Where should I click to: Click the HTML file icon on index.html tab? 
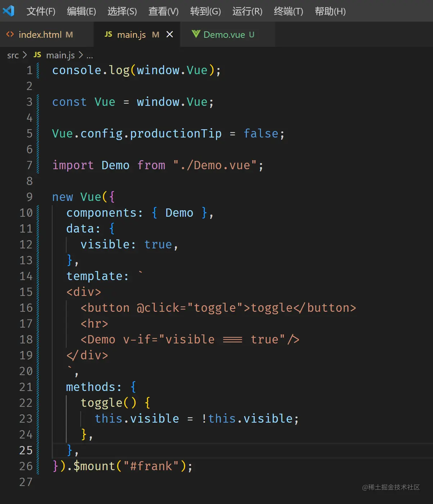pos(10,34)
